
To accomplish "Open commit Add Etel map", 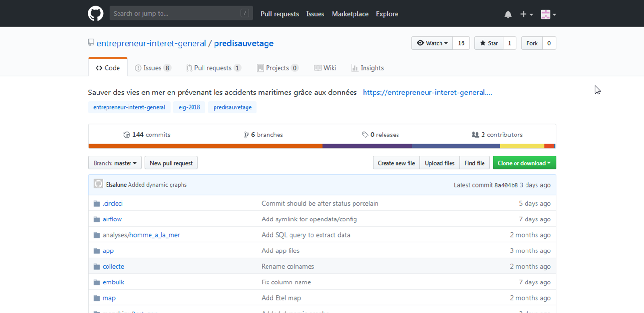I will pyautogui.click(x=281, y=298).
